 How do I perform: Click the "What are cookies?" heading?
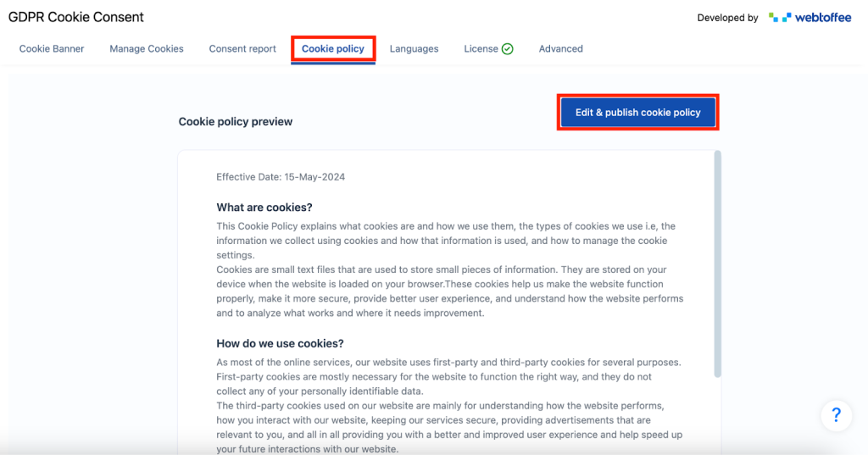pyautogui.click(x=264, y=208)
